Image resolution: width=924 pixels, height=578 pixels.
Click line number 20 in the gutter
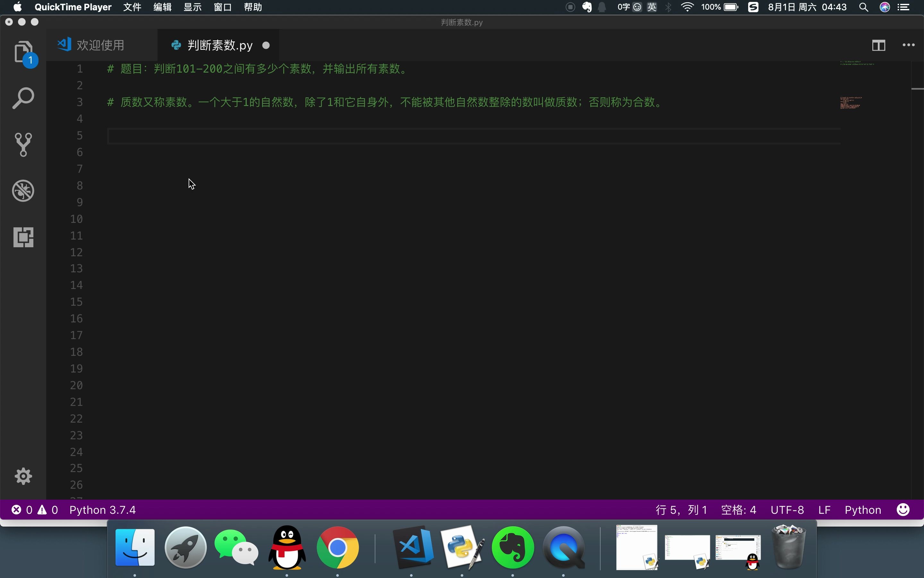click(76, 385)
